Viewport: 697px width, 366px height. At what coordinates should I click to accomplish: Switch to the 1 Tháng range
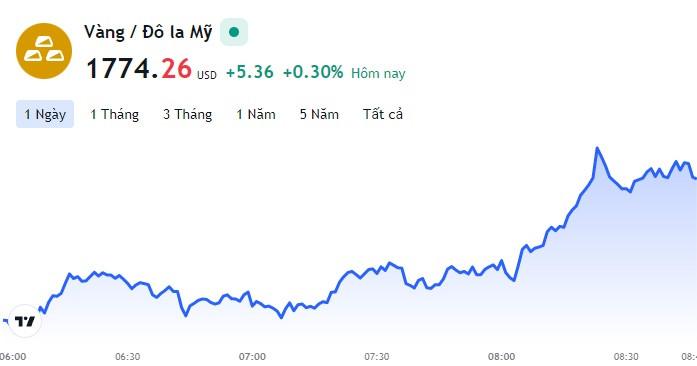pos(114,114)
